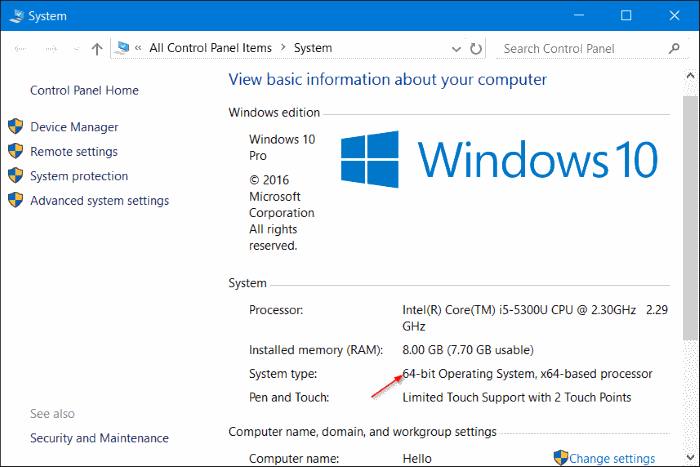Screen dimensions: 700x467
Task: Click the System breadcrumb in address bar
Action: [313, 48]
